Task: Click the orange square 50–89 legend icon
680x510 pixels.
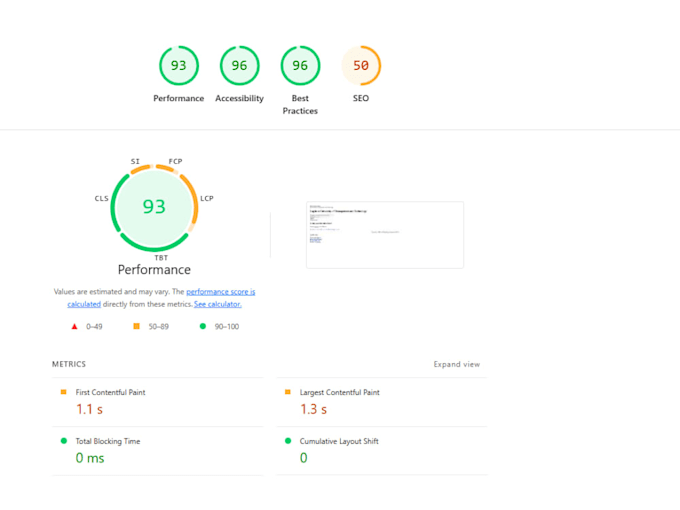Action: pos(136,326)
